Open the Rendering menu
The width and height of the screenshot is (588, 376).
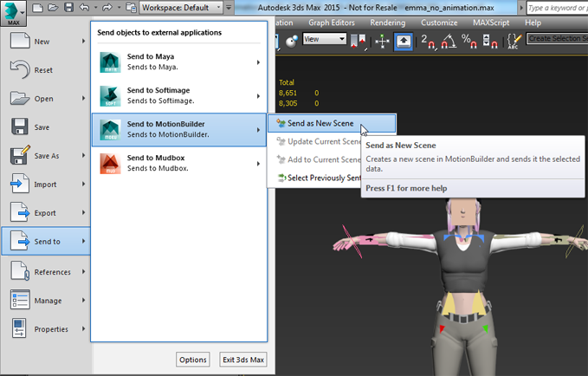[x=388, y=23]
